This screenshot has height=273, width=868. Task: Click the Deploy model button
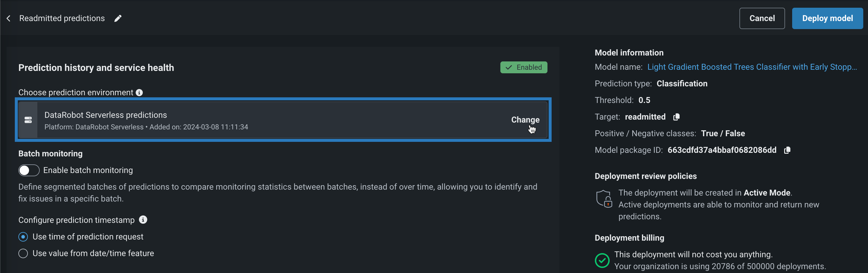[827, 18]
